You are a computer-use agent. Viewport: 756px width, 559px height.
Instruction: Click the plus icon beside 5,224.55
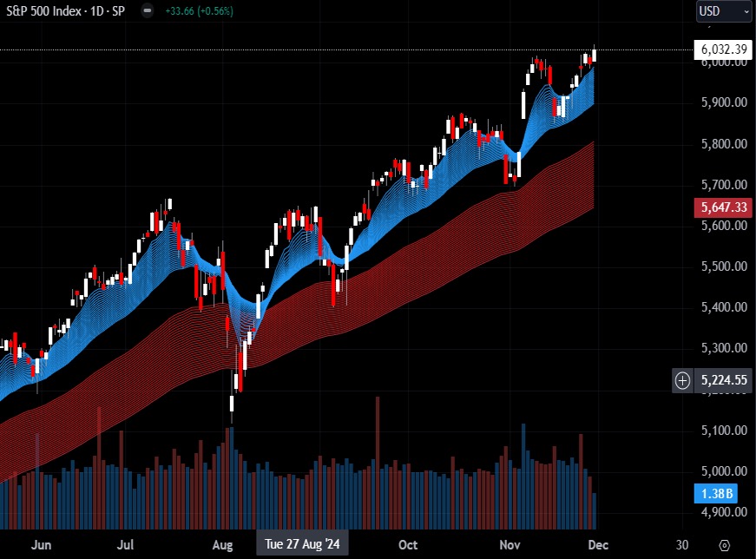pos(683,380)
